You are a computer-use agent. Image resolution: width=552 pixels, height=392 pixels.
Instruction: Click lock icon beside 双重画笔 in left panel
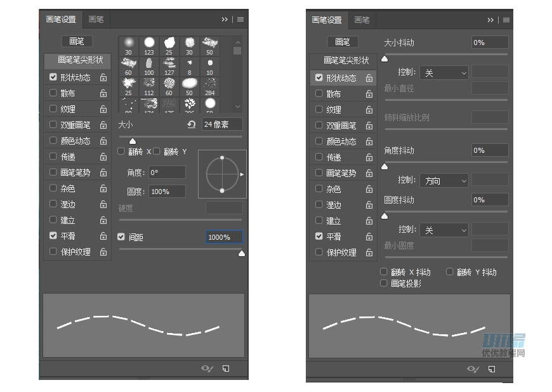pos(103,125)
